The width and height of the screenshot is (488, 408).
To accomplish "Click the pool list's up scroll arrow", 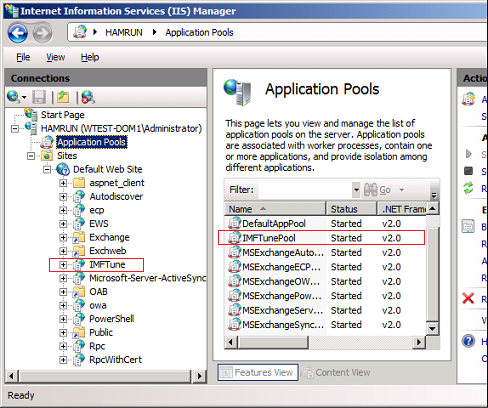I will pos(432,209).
